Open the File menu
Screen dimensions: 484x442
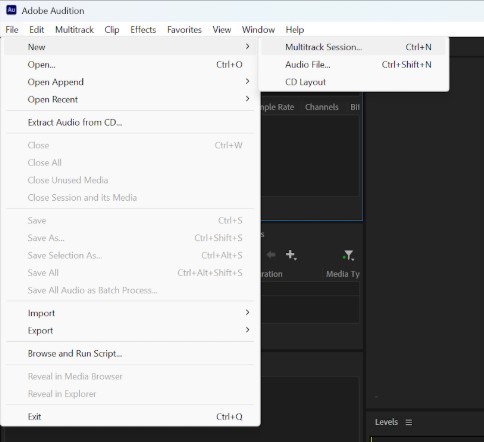(12, 30)
